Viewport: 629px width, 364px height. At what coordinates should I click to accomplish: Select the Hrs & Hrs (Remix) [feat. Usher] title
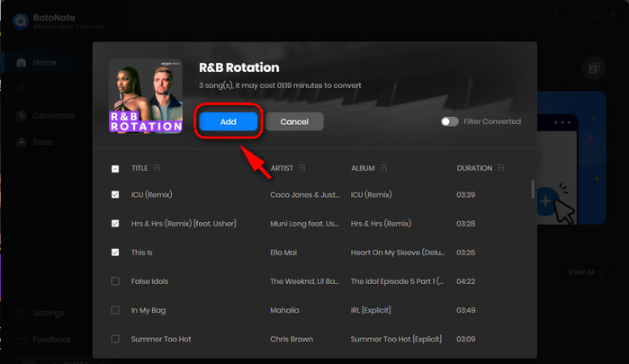coord(184,223)
